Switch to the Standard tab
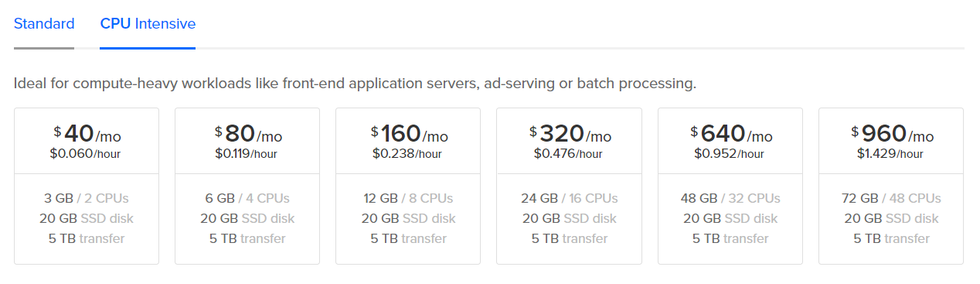Image resolution: width=980 pixels, height=284 pixels. pos(44,24)
